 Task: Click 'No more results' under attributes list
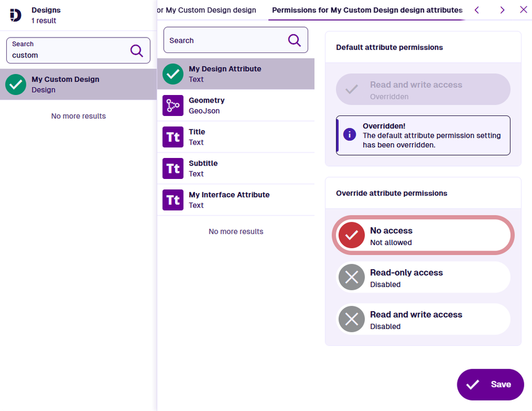(x=236, y=231)
